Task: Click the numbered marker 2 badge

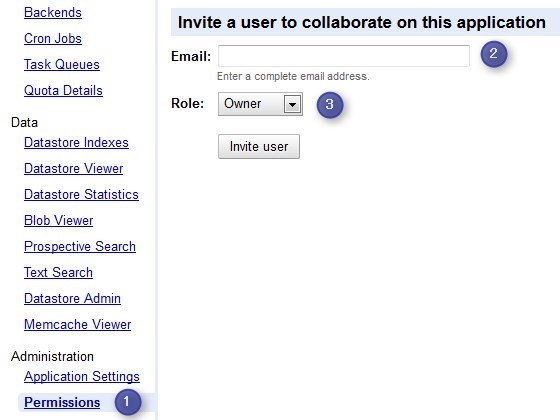Action: (x=494, y=54)
